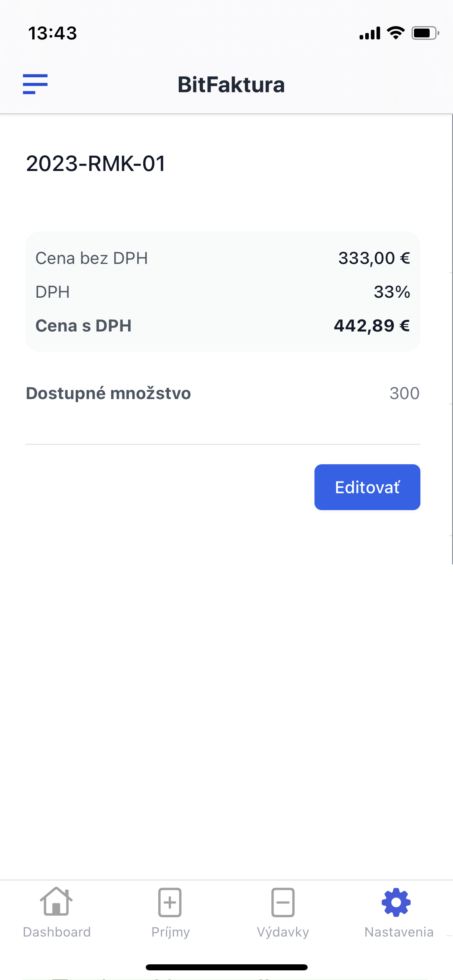Tap the Dashboard house icon
The width and height of the screenshot is (453, 980).
tap(56, 902)
